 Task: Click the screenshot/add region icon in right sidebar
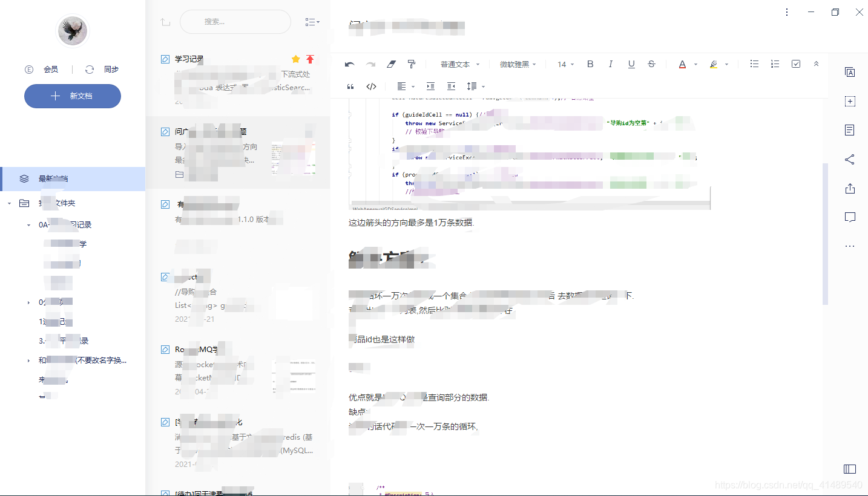point(850,101)
